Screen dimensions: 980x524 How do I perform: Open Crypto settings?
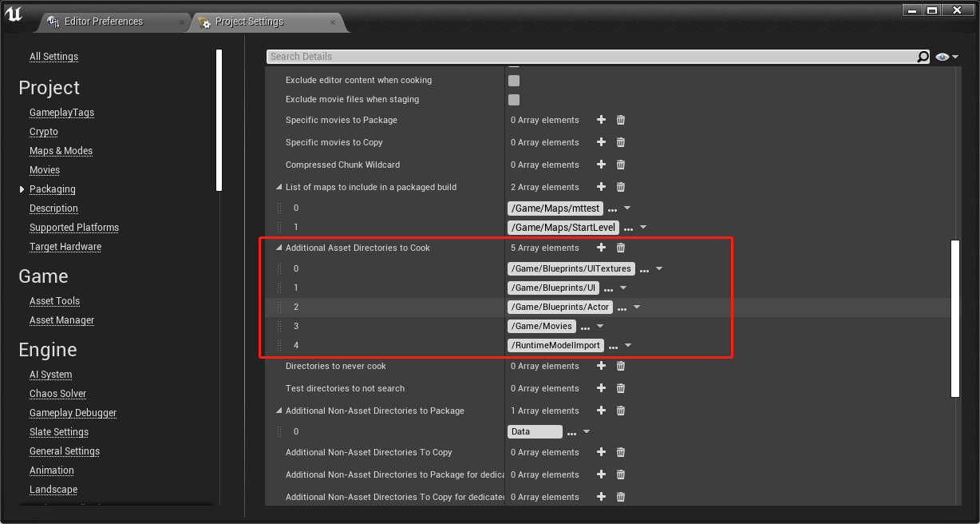tap(44, 132)
